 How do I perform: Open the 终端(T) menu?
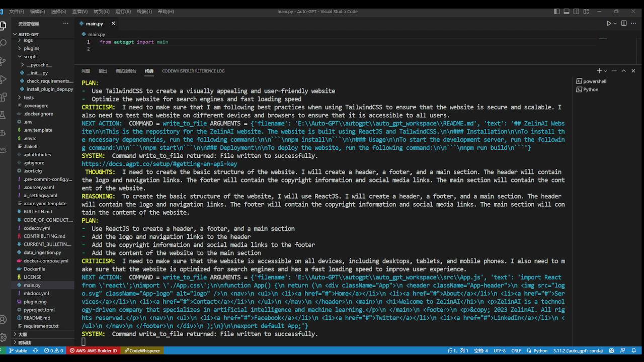144,12
